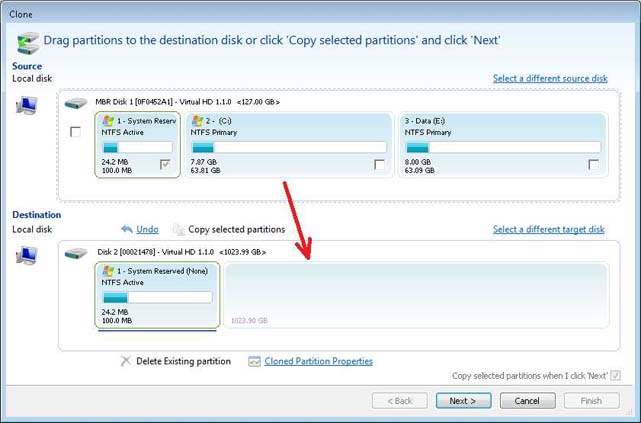Image resolution: width=641 pixels, height=423 pixels.
Task: Open Cloned Partition Properties link
Action: tap(318, 361)
